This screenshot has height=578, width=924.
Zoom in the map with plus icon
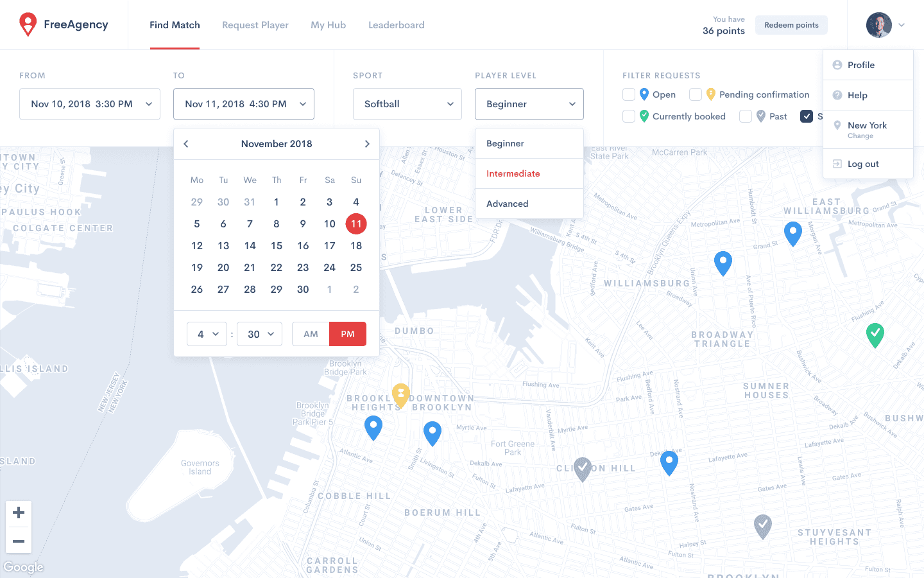pyautogui.click(x=19, y=512)
